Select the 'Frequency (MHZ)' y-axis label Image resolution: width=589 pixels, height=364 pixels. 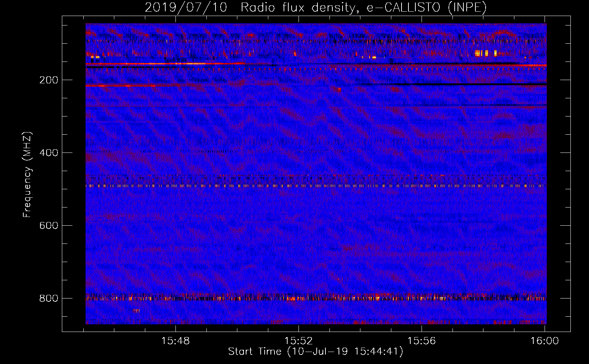click(27, 174)
